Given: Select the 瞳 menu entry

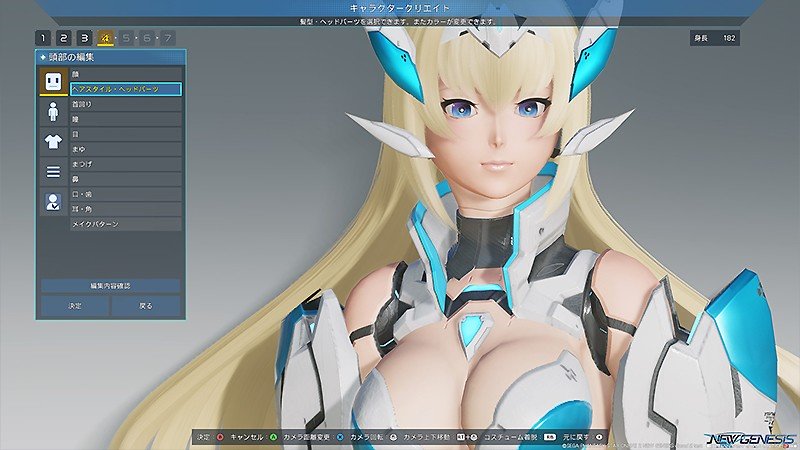Looking at the screenshot, I should pyautogui.click(x=126, y=119).
